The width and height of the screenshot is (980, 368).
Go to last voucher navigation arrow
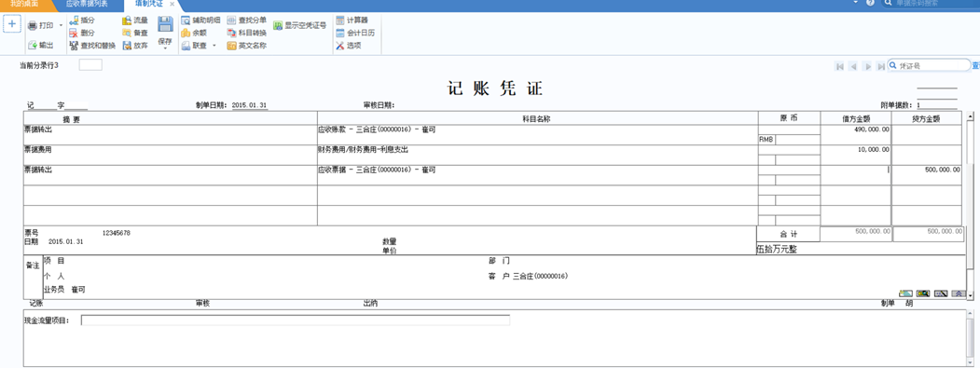tap(880, 66)
